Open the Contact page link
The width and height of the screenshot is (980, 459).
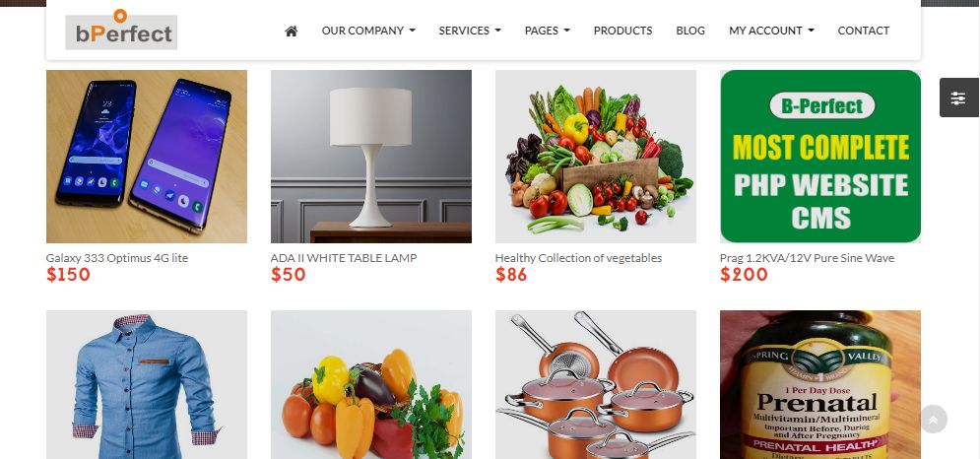click(863, 31)
